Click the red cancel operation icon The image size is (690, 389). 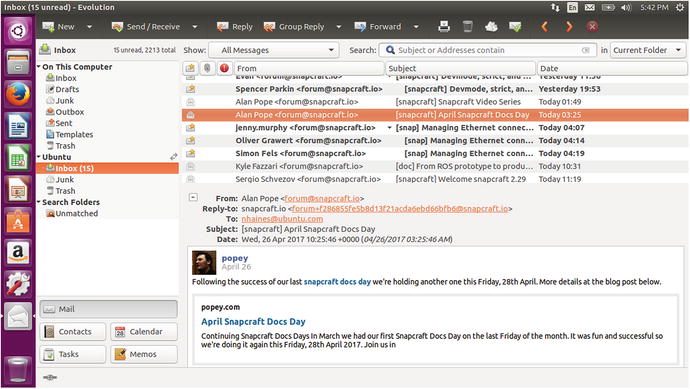592,27
